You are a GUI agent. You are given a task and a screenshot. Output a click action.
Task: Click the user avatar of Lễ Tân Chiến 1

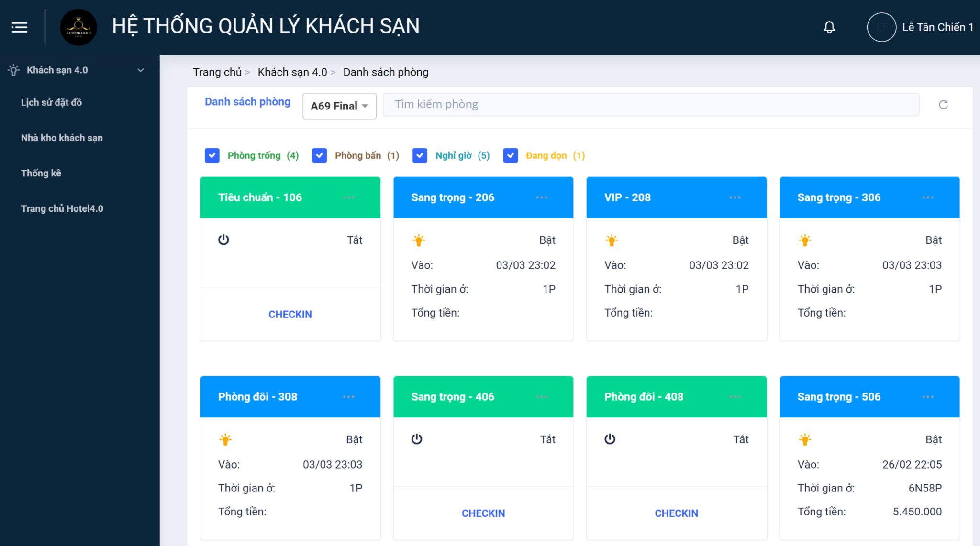[x=881, y=27]
